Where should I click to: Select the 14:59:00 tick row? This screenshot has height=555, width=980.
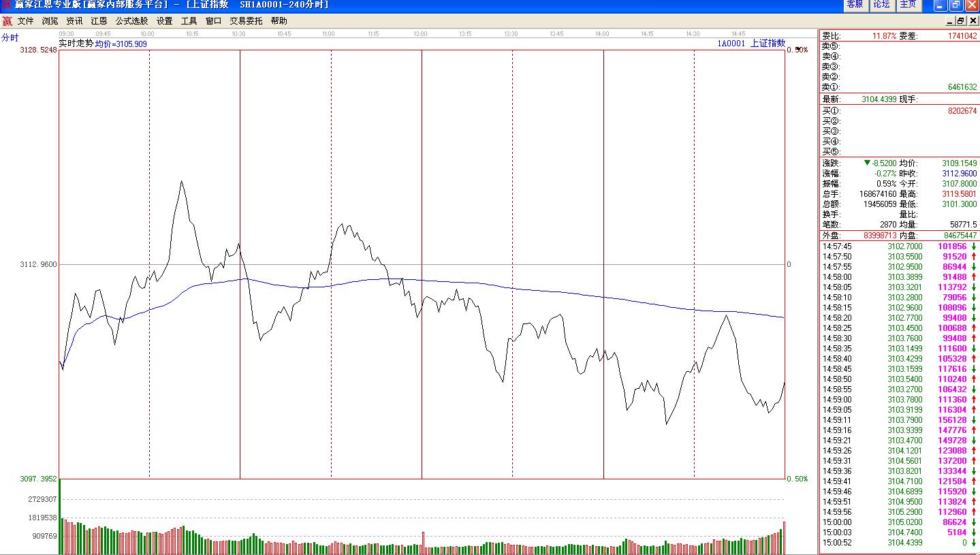899,400
